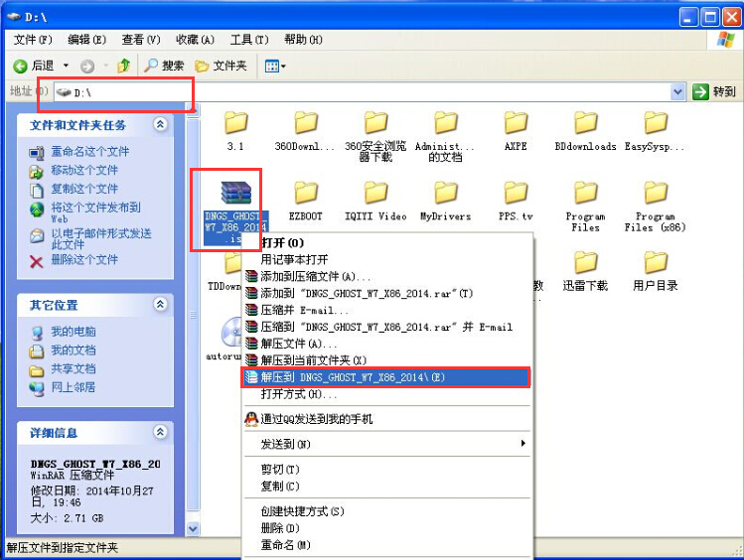Choose 重命名(M) in context menu
The width and height of the screenshot is (744, 560).
pos(386,545)
